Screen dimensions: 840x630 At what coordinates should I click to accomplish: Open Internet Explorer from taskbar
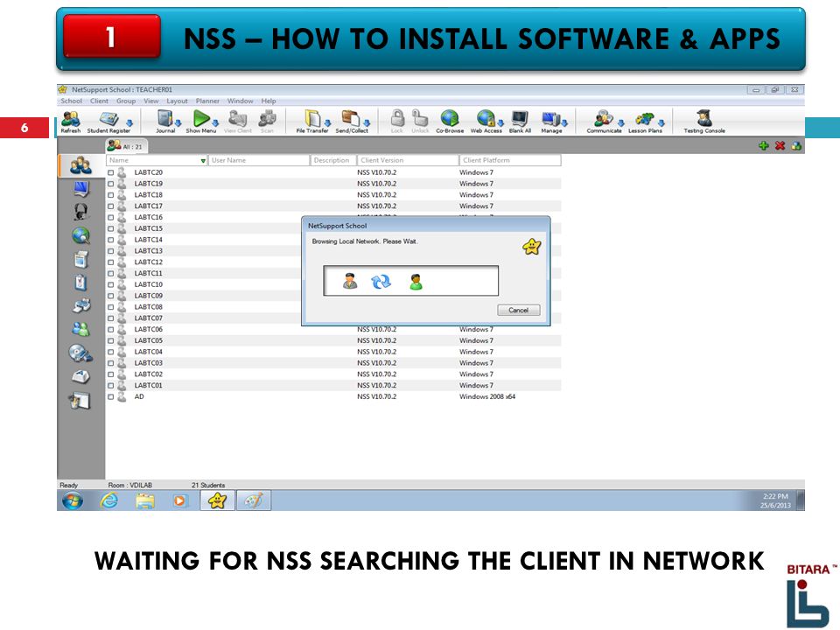(x=109, y=500)
